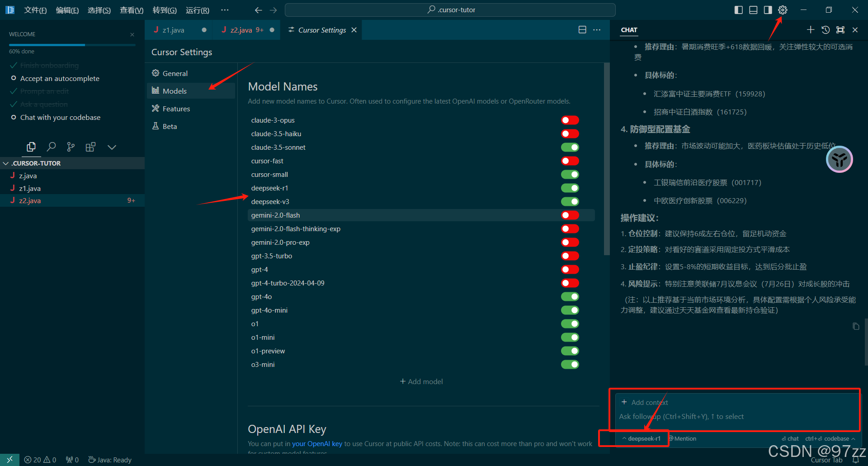Image resolution: width=868 pixels, height=466 pixels.
Task: Click the floating assistant avatar icon
Action: pos(840,159)
